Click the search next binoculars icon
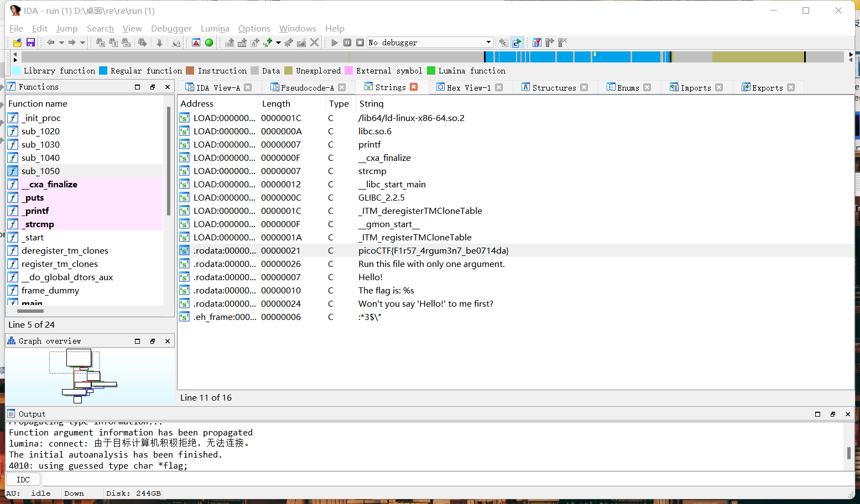The image size is (860, 504). (x=143, y=43)
